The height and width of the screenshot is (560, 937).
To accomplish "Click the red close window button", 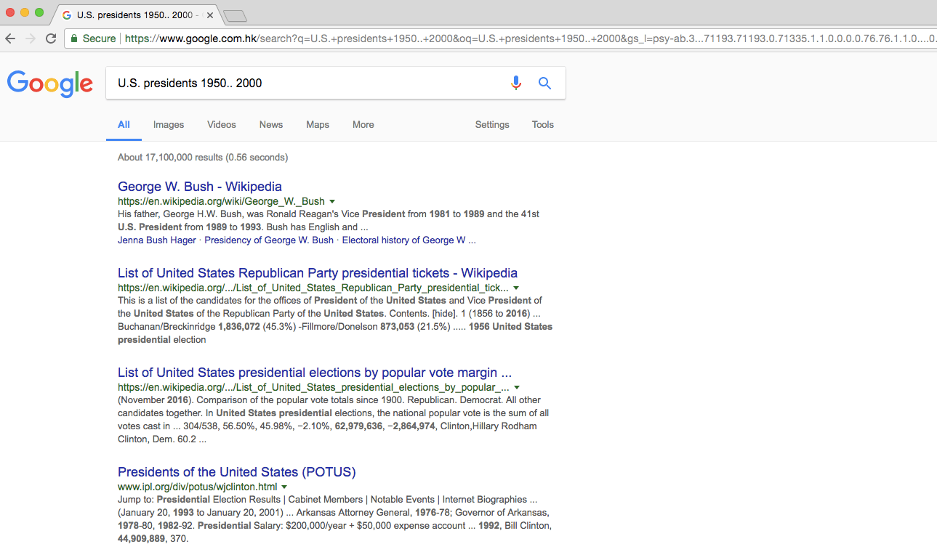I will (10, 13).
